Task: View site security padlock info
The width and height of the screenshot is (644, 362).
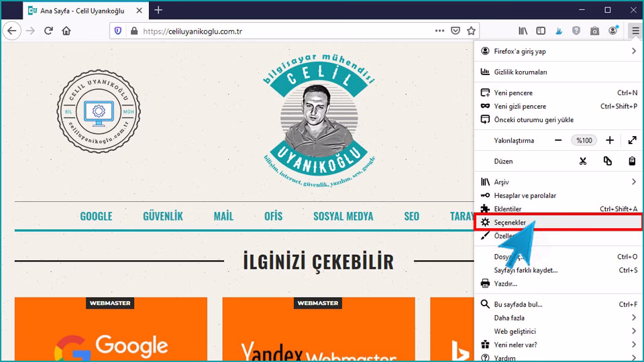Action: point(134,32)
